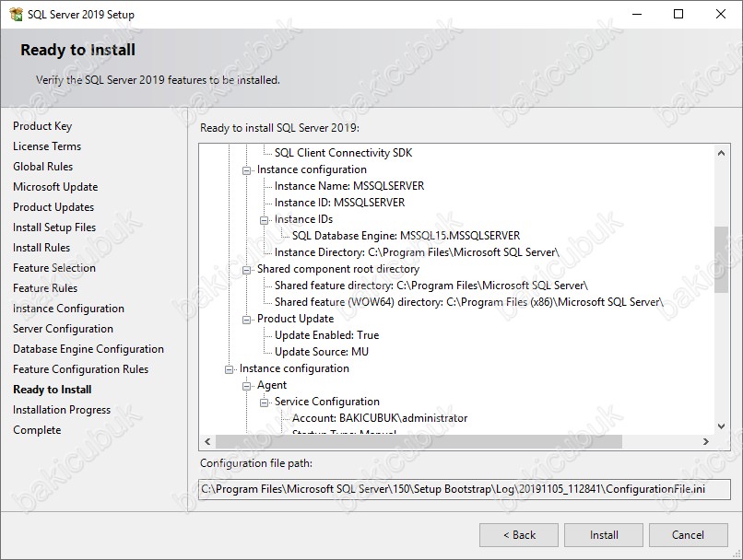The image size is (743, 560).
Task: Select the SQL Client Connectivity SDK row
Action: 343,153
